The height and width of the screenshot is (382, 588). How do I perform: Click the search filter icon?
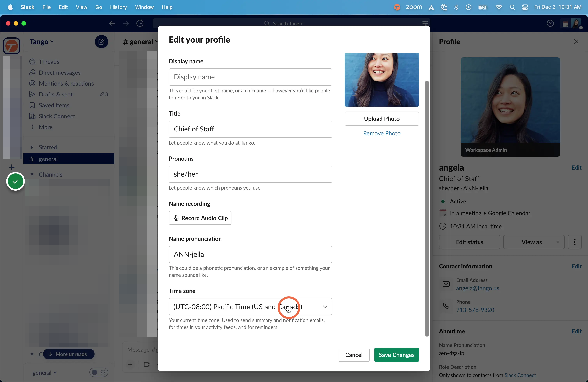click(x=425, y=23)
